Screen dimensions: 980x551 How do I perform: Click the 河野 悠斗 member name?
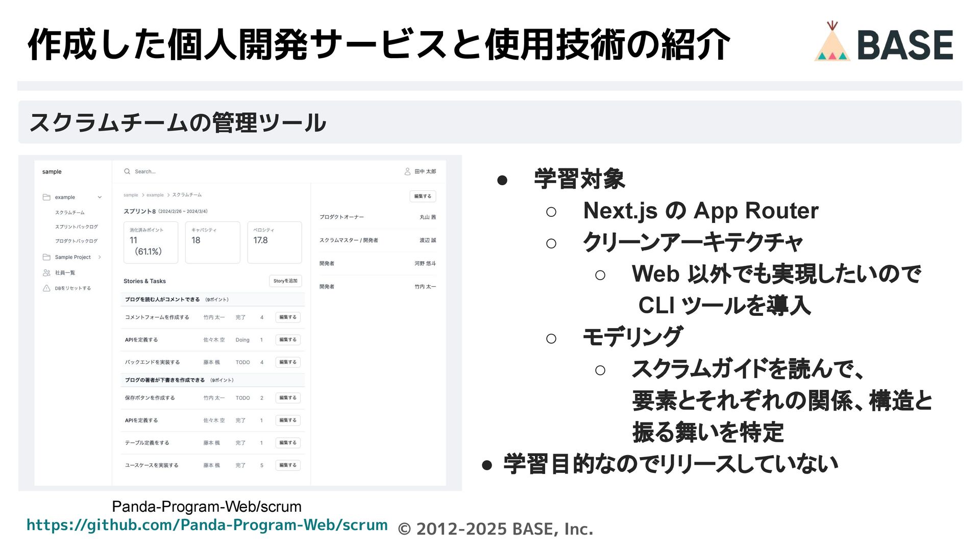tap(425, 264)
